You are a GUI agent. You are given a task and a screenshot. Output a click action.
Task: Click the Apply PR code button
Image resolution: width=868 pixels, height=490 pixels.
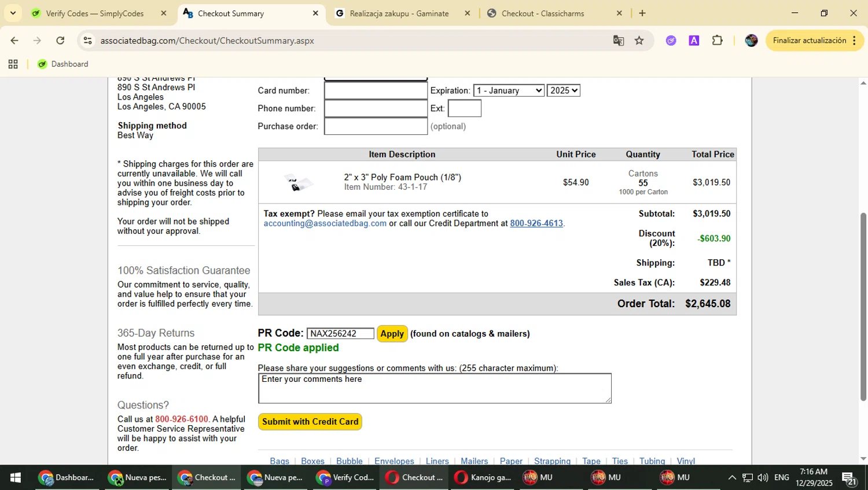click(x=392, y=334)
